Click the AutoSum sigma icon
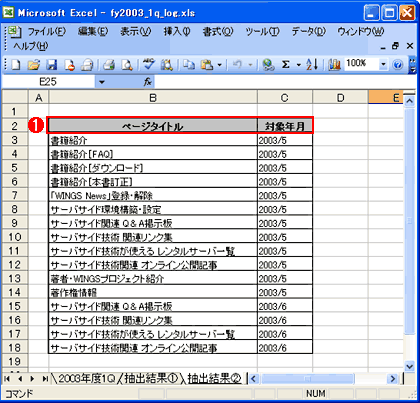 (x=286, y=64)
